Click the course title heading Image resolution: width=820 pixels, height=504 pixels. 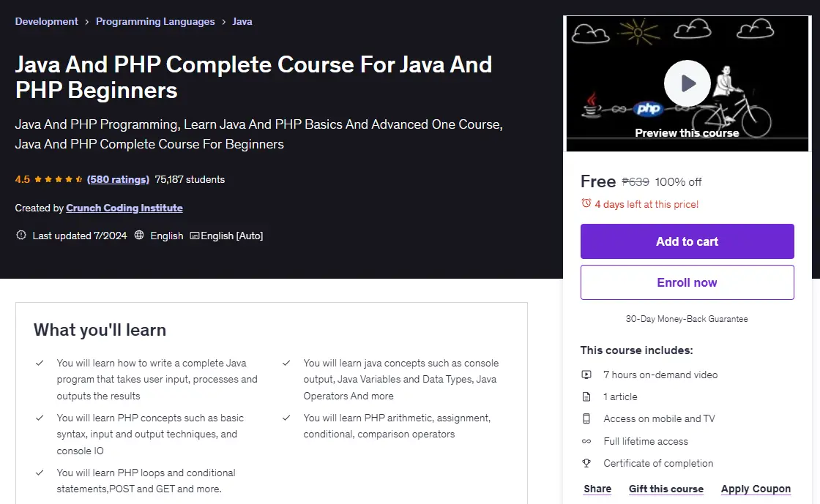coord(253,78)
